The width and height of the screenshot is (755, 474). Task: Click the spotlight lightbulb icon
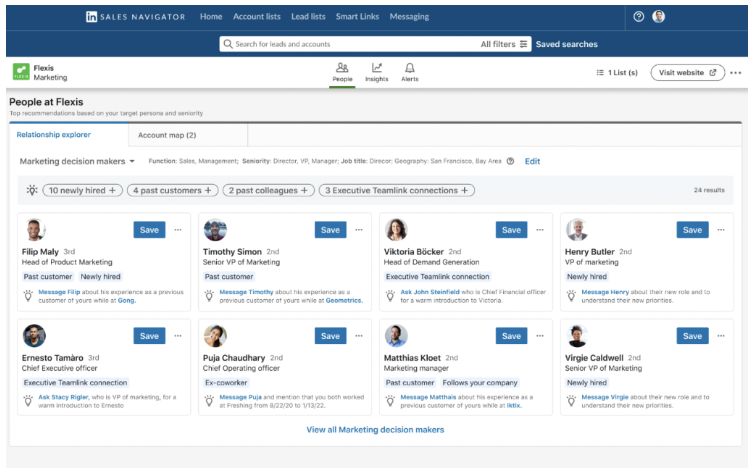click(x=32, y=190)
